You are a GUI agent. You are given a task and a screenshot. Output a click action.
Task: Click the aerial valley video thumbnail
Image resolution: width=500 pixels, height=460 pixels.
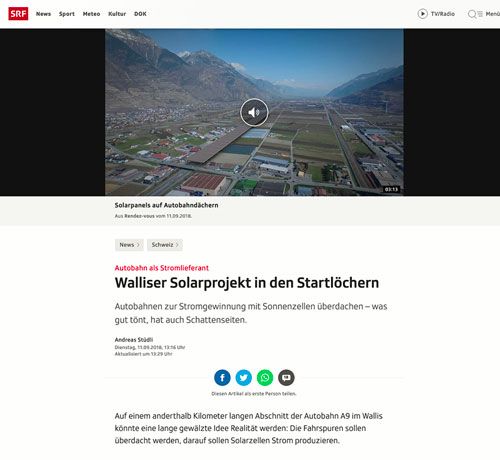click(x=254, y=112)
